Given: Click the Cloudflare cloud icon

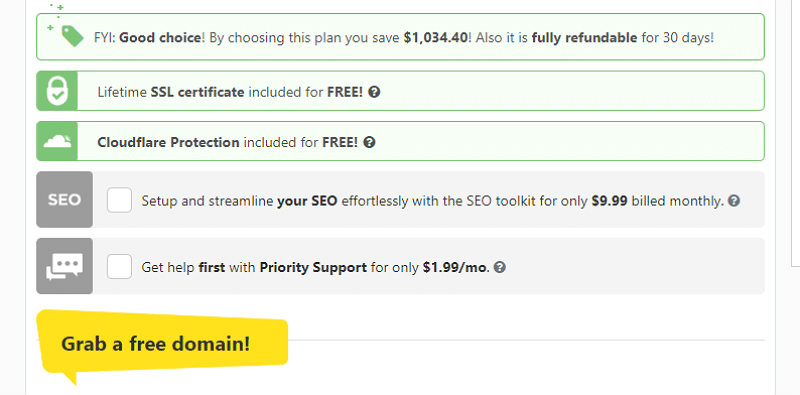Looking at the screenshot, I should 57,141.
